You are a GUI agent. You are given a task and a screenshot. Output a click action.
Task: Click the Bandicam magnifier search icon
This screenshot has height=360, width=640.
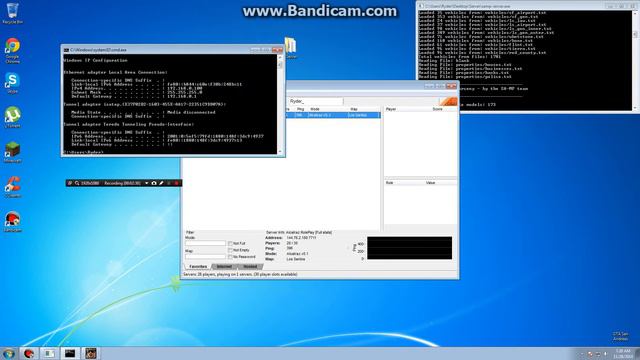(x=77, y=183)
